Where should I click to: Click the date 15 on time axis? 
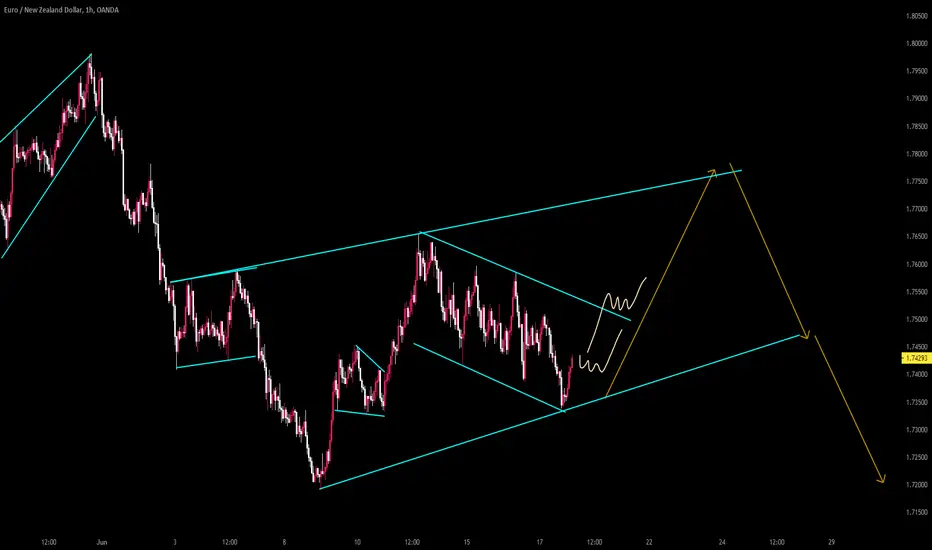[467, 542]
